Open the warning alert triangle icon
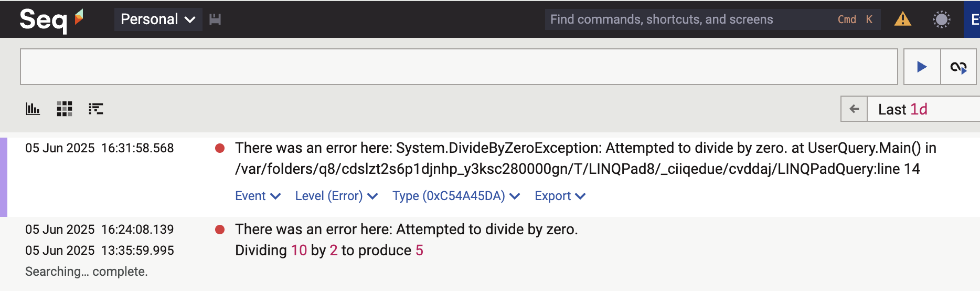Screen dimensions: 980x291 point(902,19)
